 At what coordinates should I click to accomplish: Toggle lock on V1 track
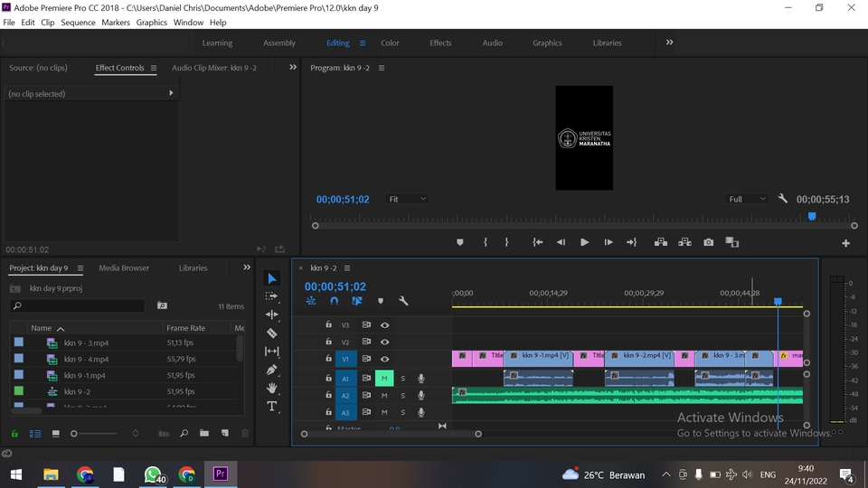point(328,359)
